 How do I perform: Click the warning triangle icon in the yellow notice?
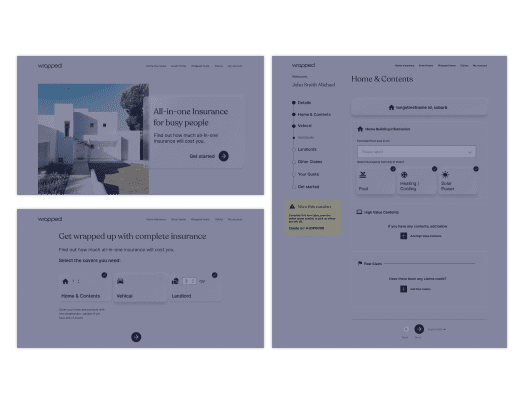point(292,207)
